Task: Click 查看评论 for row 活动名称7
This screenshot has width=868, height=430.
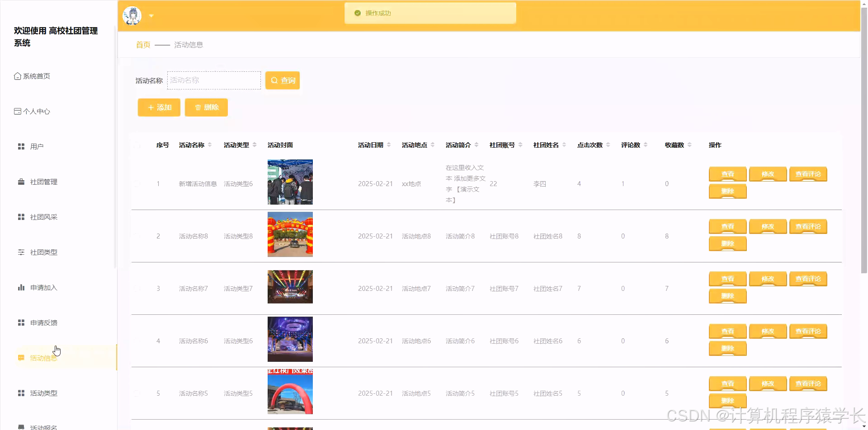Action: pos(808,279)
